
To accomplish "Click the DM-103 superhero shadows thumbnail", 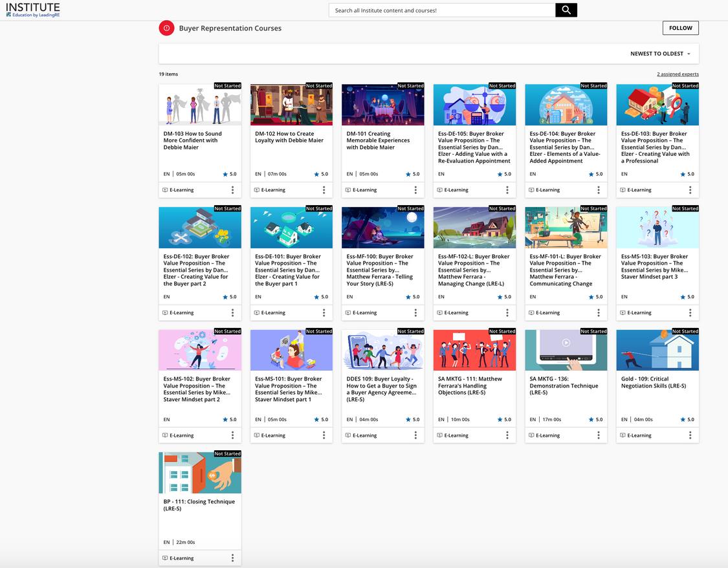I will coord(200,105).
